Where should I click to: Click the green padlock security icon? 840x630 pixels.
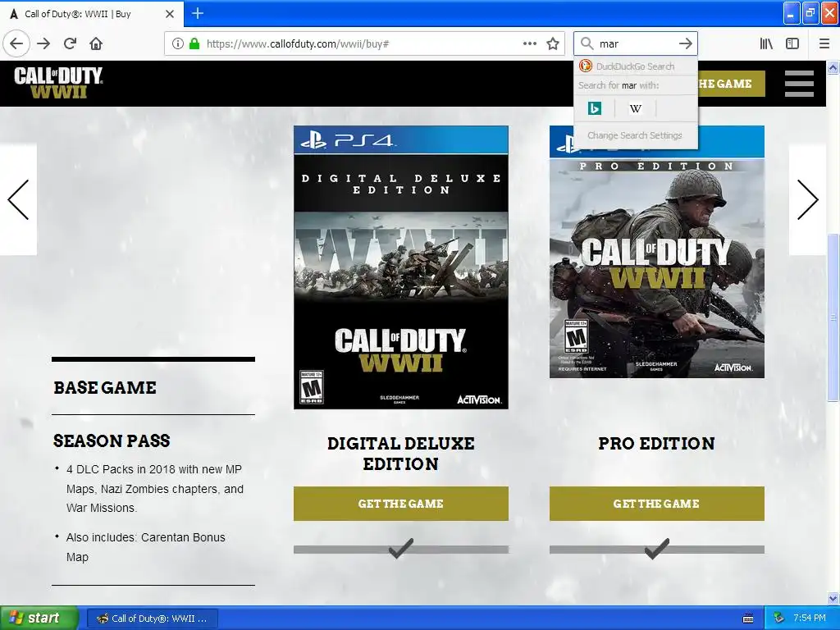tap(194, 43)
